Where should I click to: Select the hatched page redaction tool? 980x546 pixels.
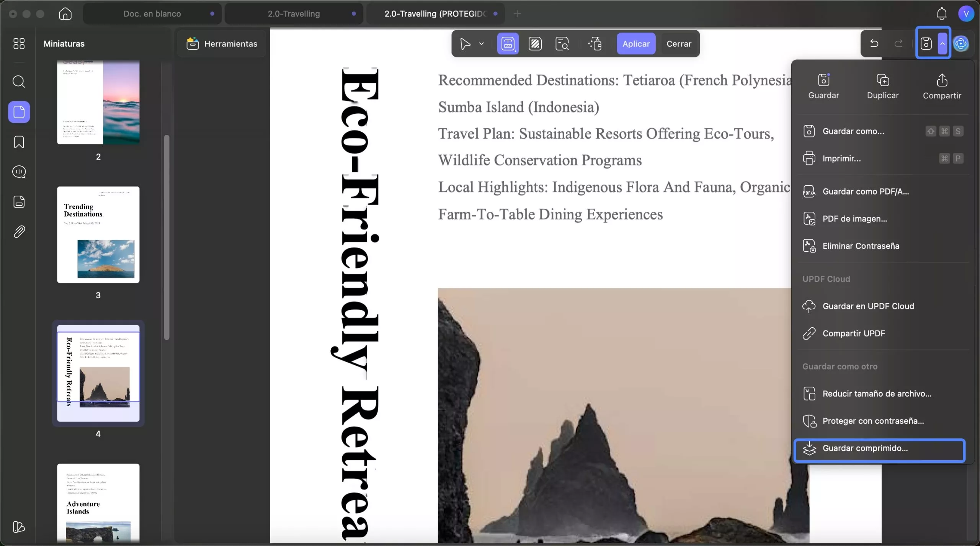[535, 44]
